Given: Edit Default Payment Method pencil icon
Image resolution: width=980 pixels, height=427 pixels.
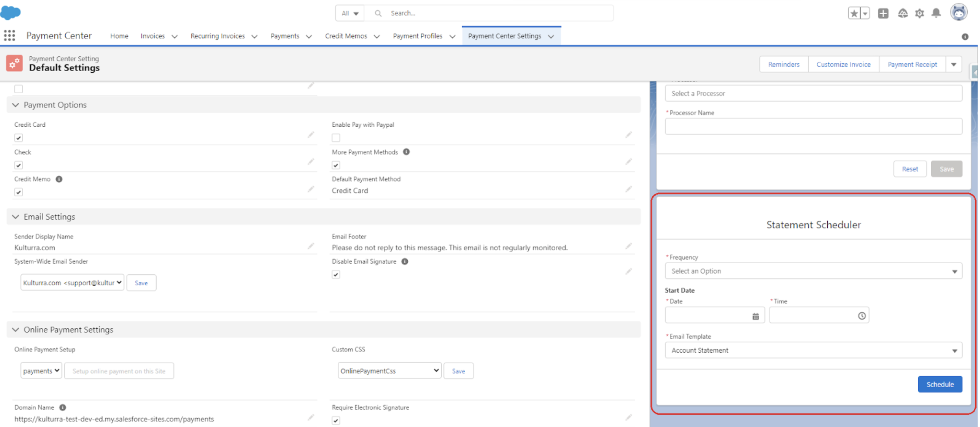Looking at the screenshot, I should coord(628,189).
